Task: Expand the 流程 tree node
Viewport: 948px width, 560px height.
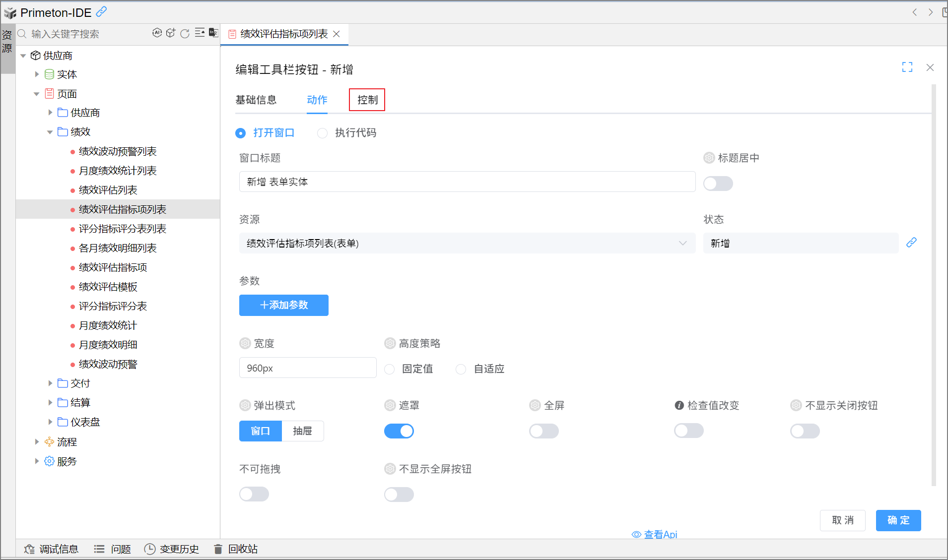Action: [x=37, y=442]
